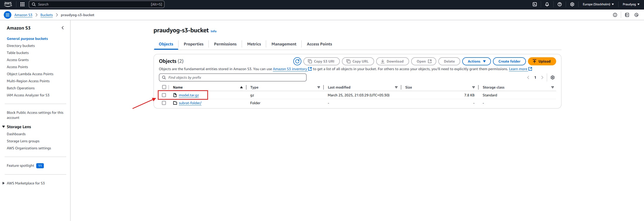Open the Actions dropdown
The width and height of the screenshot is (644, 221).
click(476, 61)
